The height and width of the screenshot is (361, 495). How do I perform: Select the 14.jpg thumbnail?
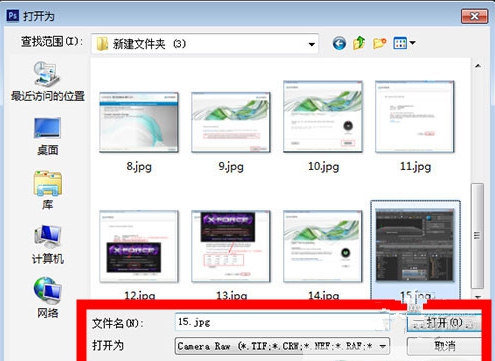(323, 246)
